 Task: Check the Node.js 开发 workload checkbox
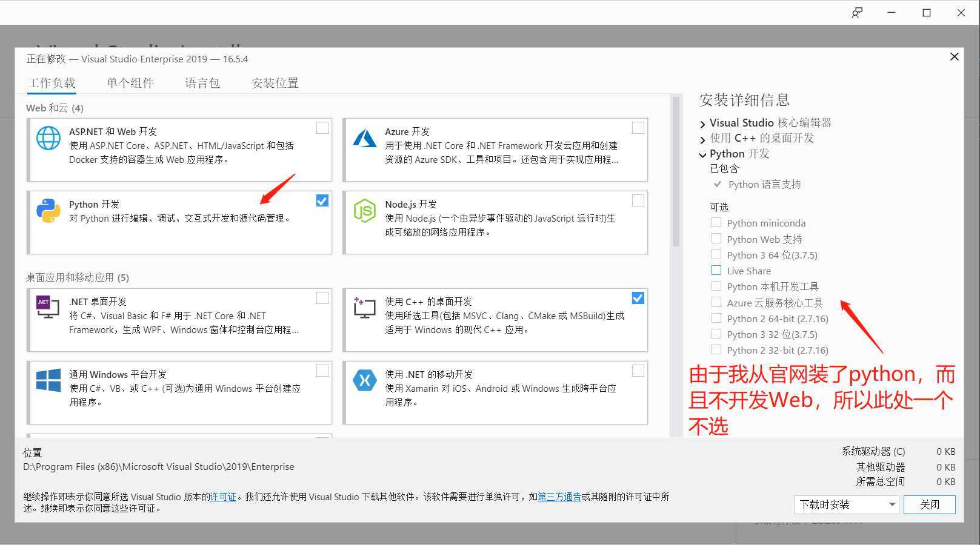tap(638, 200)
